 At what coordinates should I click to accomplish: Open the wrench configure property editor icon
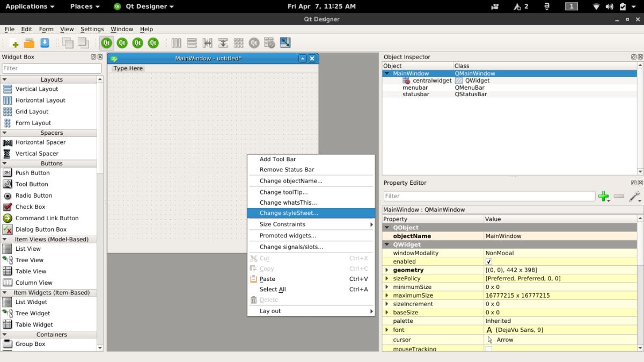click(634, 197)
